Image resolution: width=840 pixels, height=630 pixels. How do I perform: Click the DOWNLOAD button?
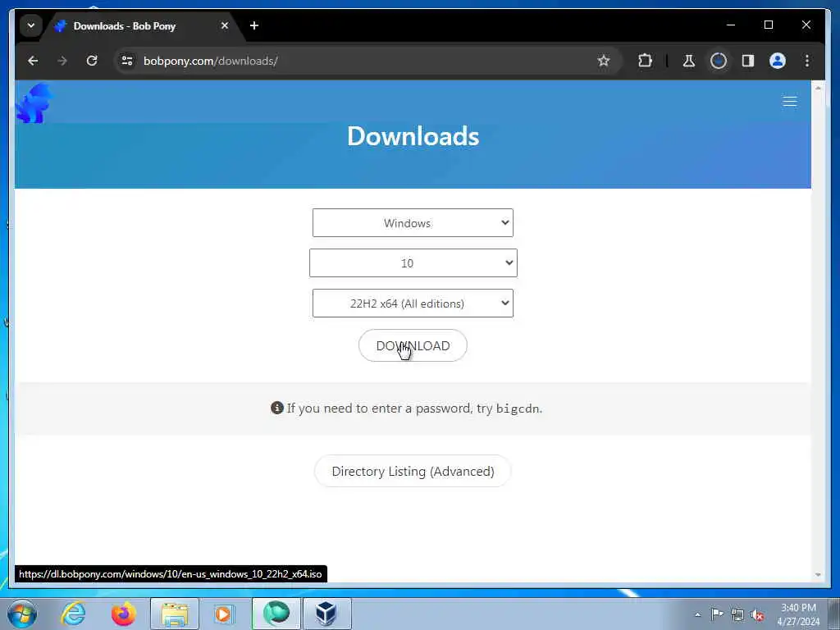click(x=413, y=345)
